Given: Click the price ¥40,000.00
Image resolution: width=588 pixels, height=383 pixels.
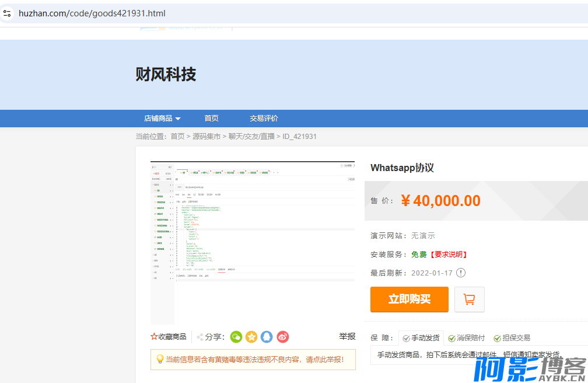Looking at the screenshot, I should tap(440, 201).
